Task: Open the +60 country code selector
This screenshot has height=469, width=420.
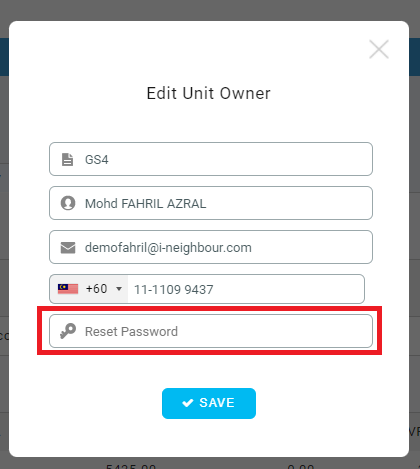Action: point(89,289)
